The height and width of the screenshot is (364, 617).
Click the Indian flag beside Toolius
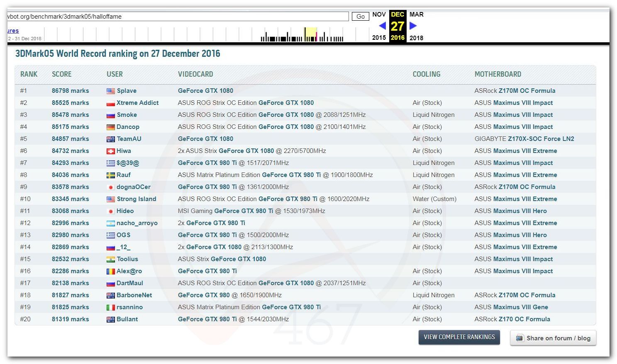pyautogui.click(x=111, y=260)
